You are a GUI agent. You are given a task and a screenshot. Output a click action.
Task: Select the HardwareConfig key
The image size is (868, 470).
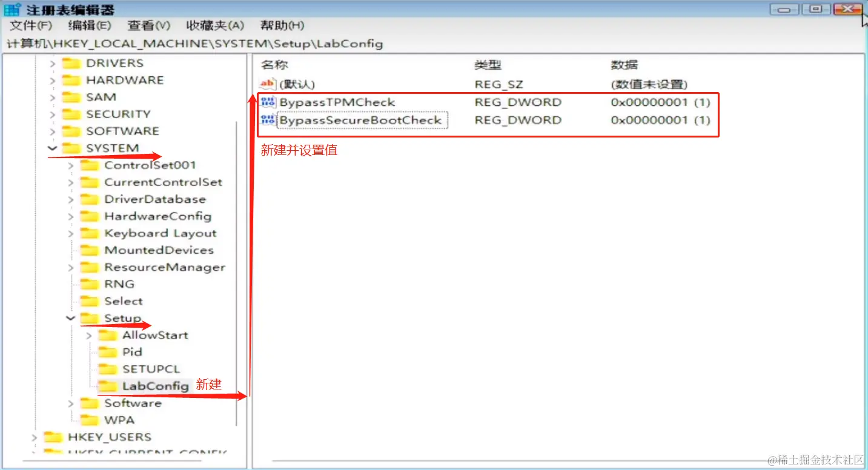[x=158, y=216]
